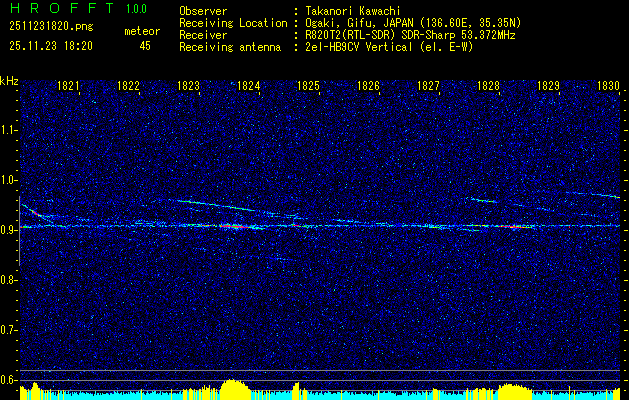Click the 0.6 kHz axis label

9,380
